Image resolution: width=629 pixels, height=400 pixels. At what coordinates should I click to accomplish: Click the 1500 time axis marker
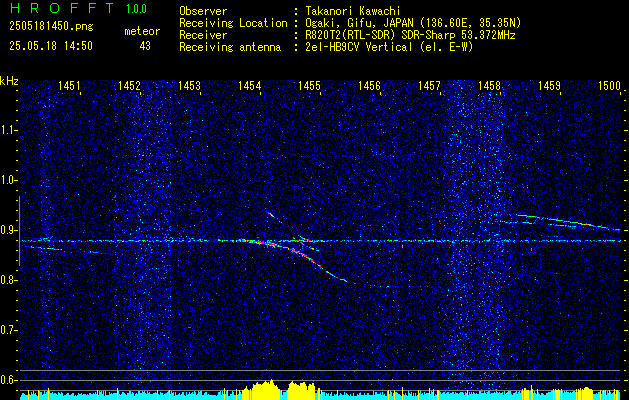click(609, 85)
